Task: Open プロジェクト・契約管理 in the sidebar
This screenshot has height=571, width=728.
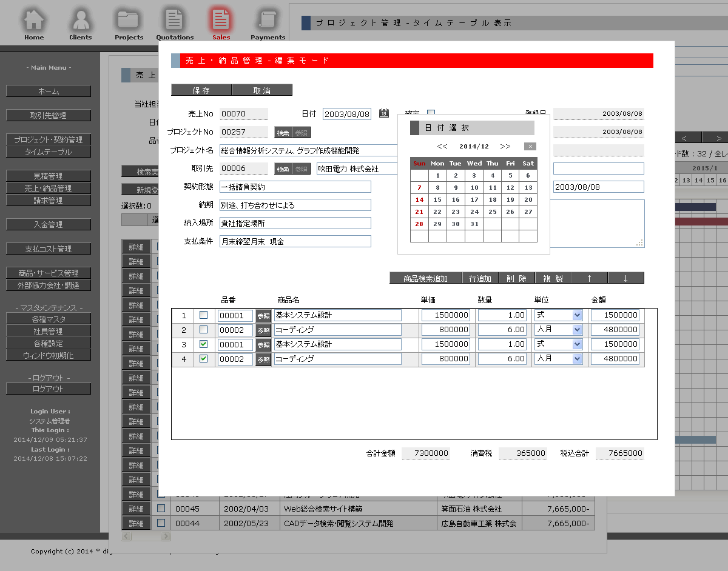Action: point(49,139)
